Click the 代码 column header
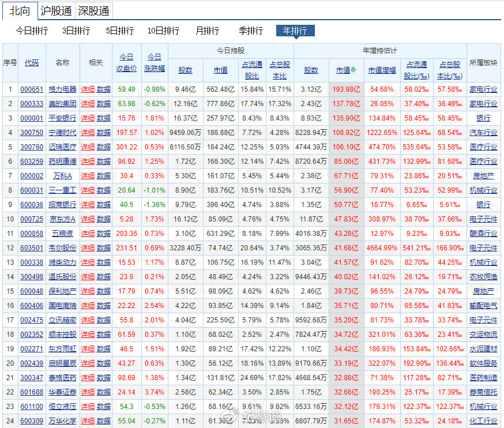 pyautogui.click(x=32, y=63)
